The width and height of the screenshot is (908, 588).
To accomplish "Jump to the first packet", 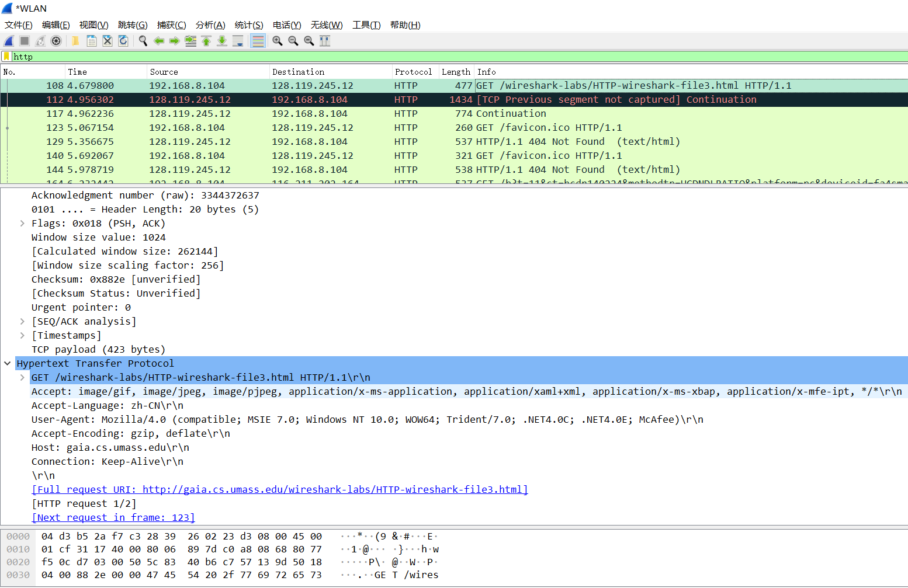I will [x=206, y=41].
